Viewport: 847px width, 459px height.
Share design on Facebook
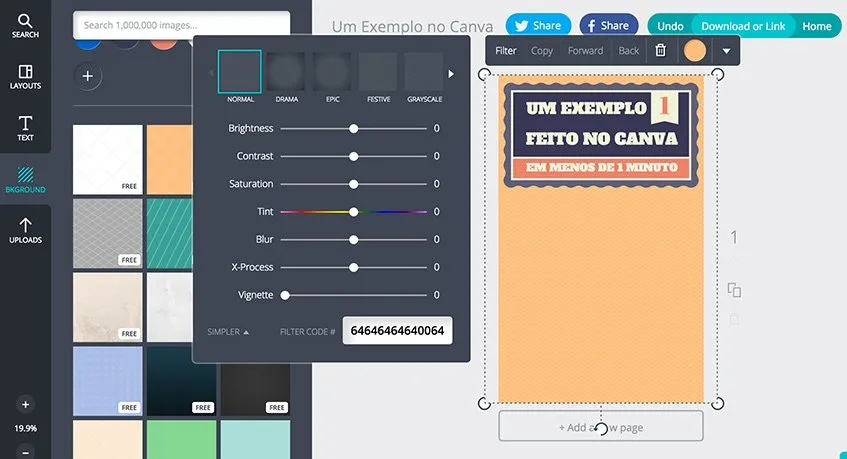608,25
